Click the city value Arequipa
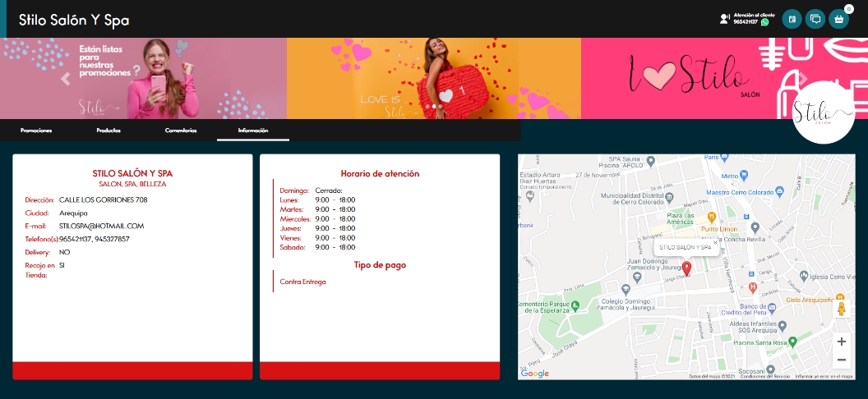Screen dimensions: 868x399 (73, 213)
